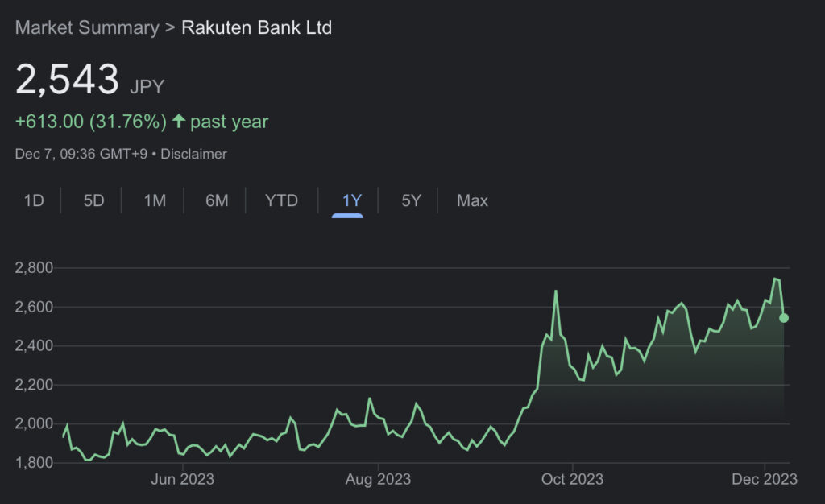825x504 pixels.
Task: Click the current price dot on chart
Action: click(784, 318)
